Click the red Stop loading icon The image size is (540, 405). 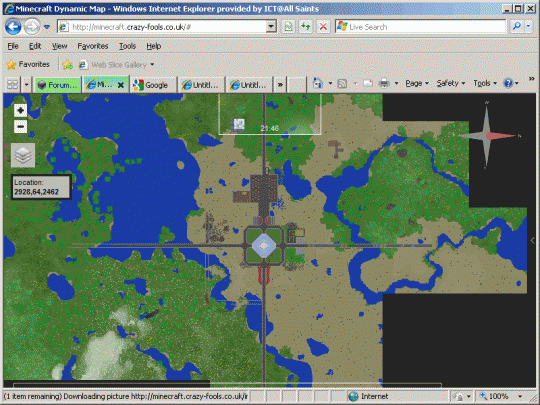point(323,27)
